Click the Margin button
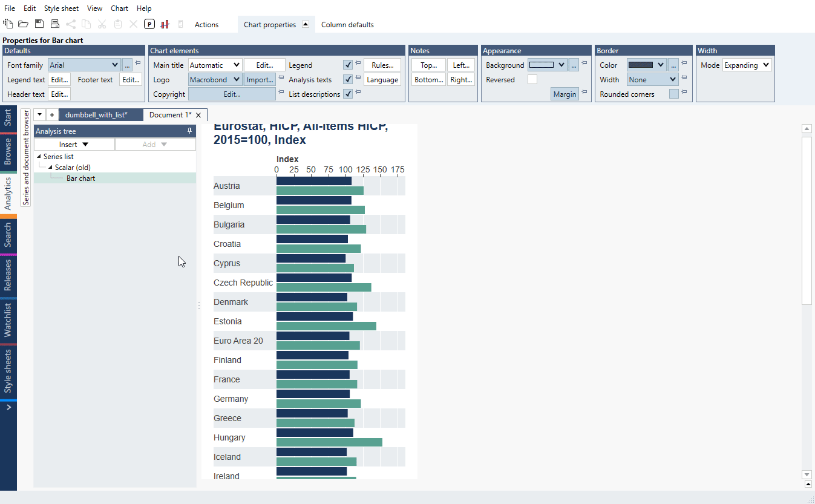 coord(565,94)
